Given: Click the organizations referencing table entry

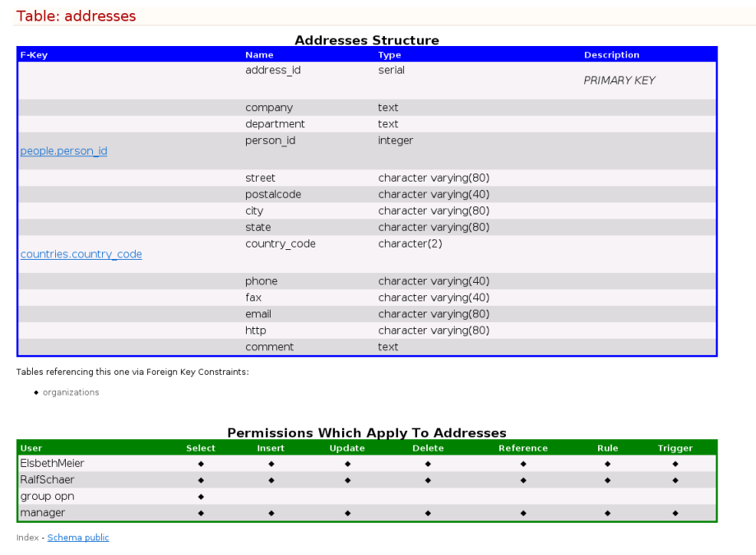Looking at the screenshot, I should tap(71, 392).
